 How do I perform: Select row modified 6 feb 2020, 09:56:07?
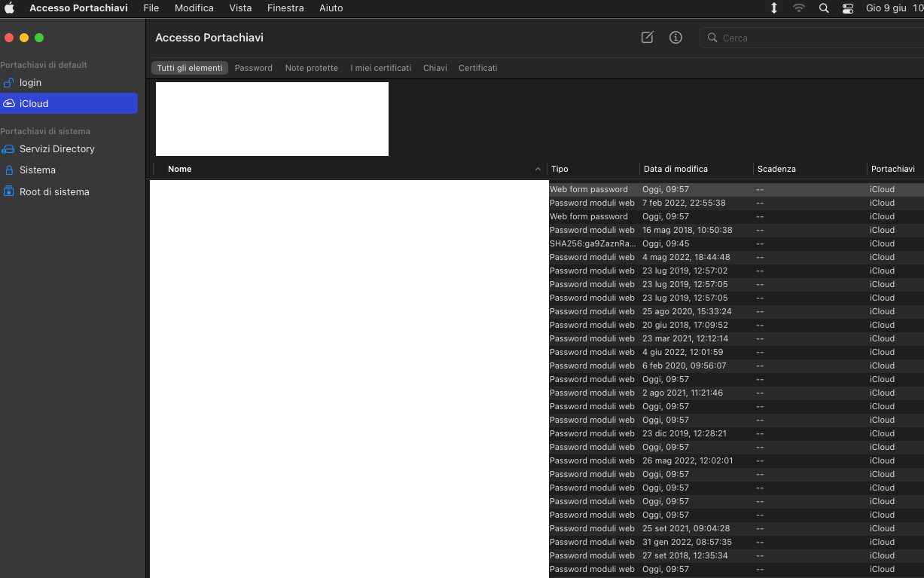[x=537, y=365]
